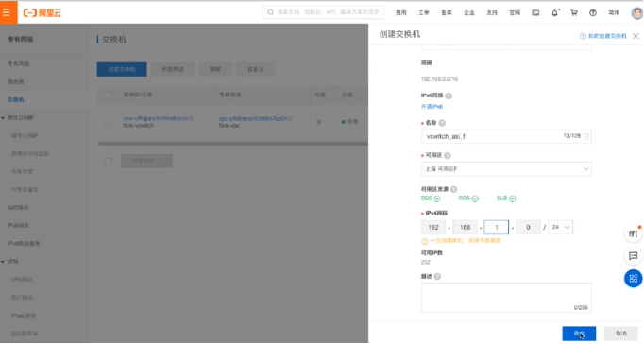Click help icon next to 可用区资源
This screenshot has width=644, height=344.
click(454, 189)
